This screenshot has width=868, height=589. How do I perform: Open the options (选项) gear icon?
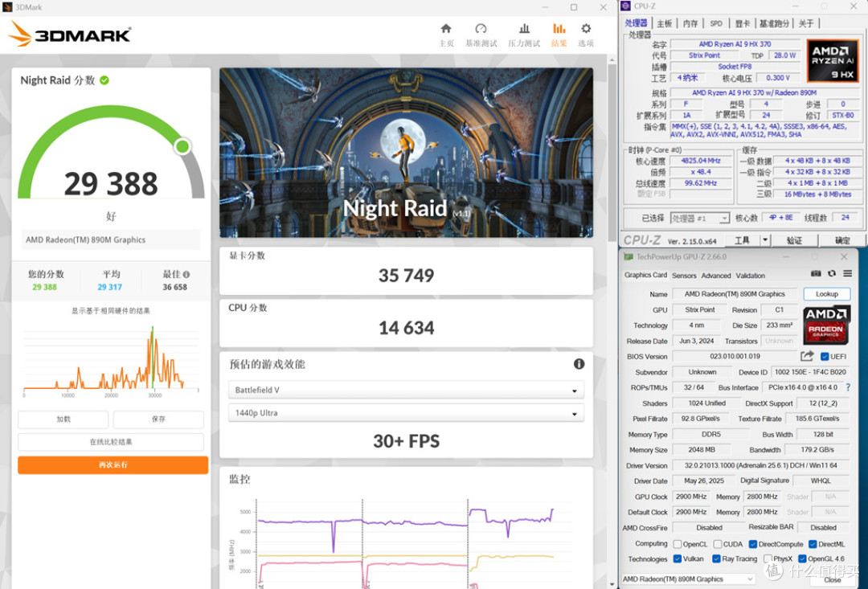tap(586, 29)
